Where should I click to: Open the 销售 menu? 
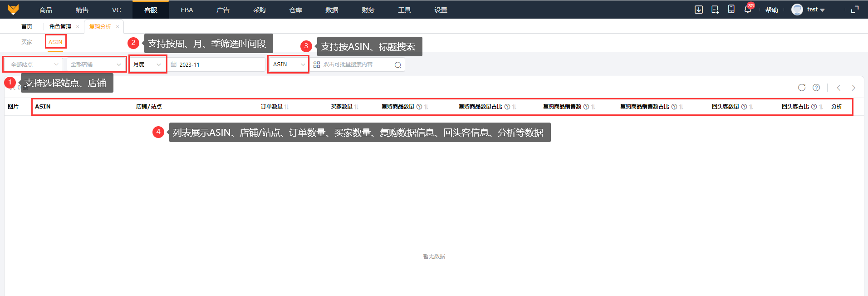82,10
